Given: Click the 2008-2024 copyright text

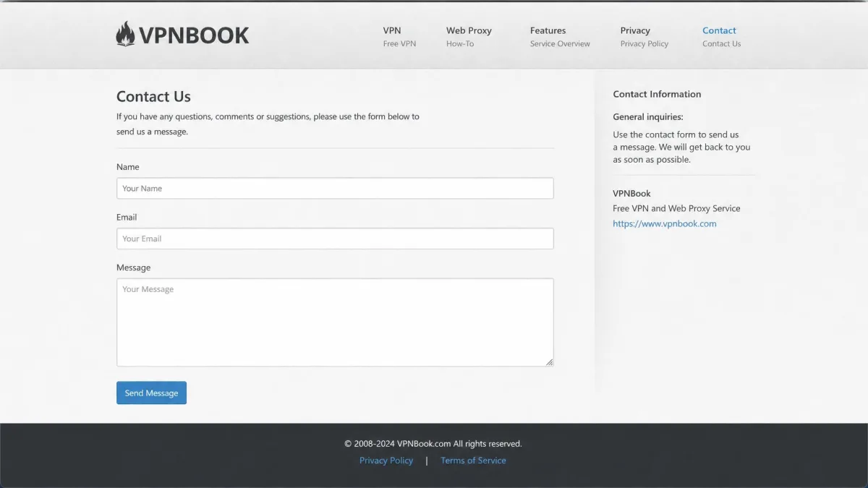Looking at the screenshot, I should pos(433,444).
